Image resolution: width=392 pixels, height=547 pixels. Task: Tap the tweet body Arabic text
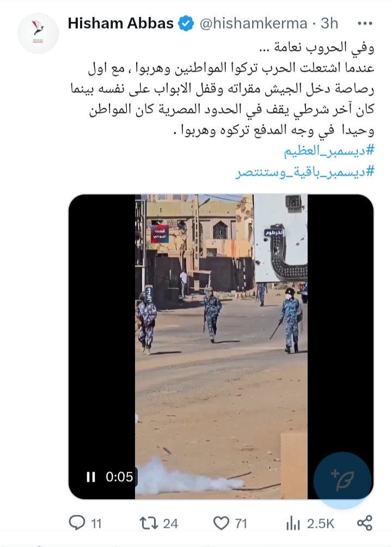point(223,89)
